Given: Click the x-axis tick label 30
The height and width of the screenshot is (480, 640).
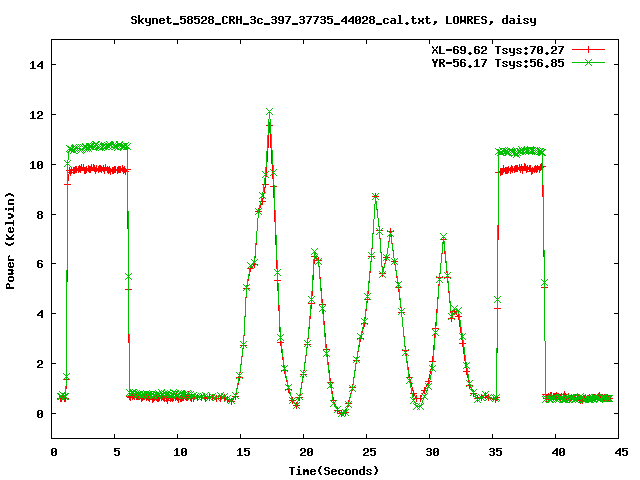Looking at the screenshot, I should [x=433, y=452].
